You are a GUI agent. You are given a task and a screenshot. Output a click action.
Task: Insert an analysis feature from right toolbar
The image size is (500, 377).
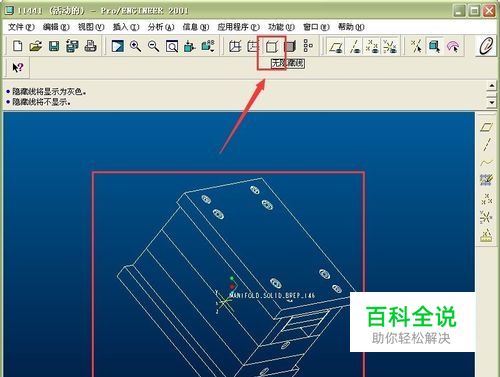point(487,235)
